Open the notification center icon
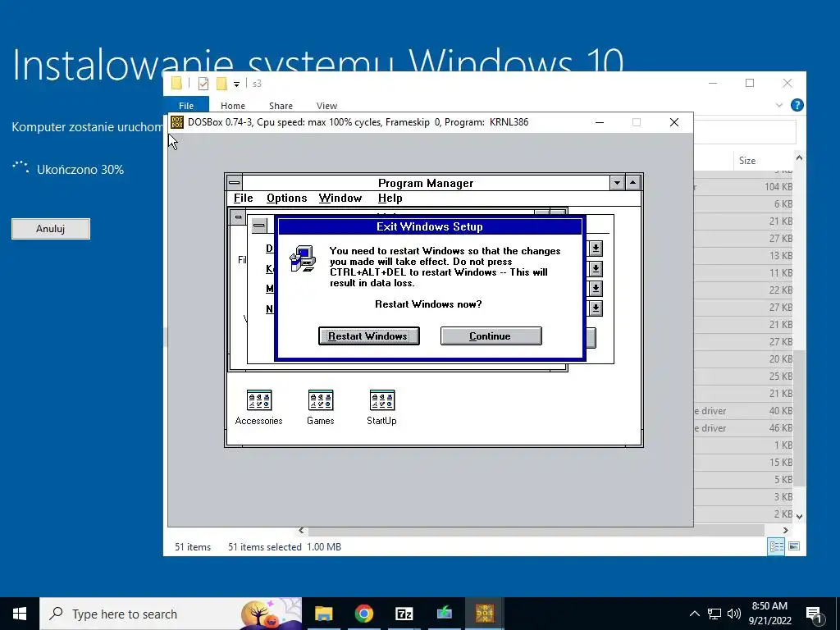 click(x=814, y=614)
